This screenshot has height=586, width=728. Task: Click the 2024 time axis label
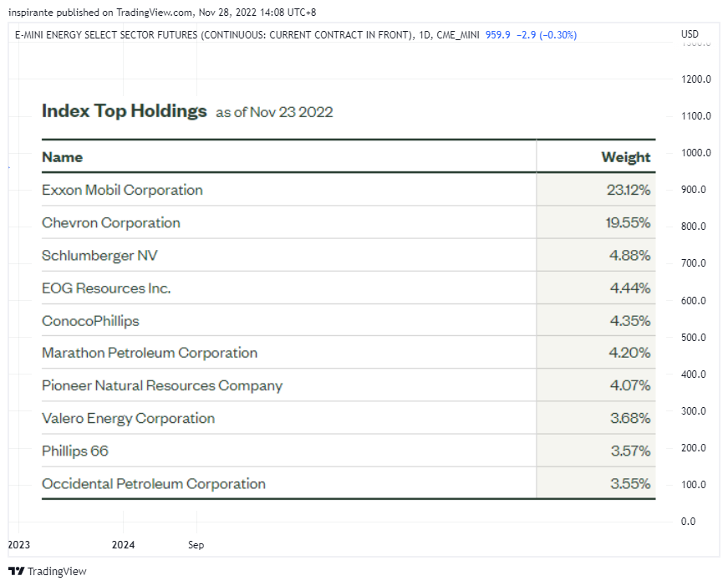pyautogui.click(x=123, y=545)
